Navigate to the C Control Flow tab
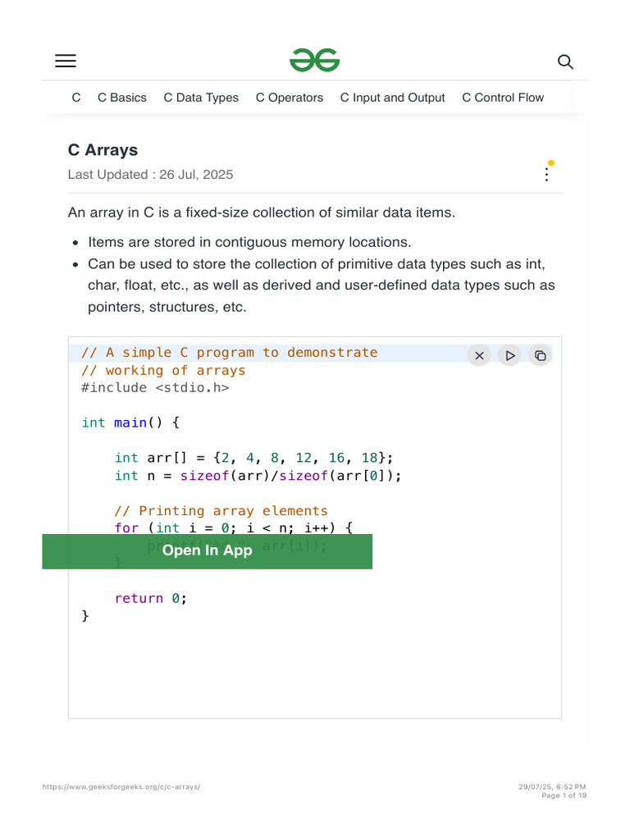Screen dimensions: 630x840 503,98
